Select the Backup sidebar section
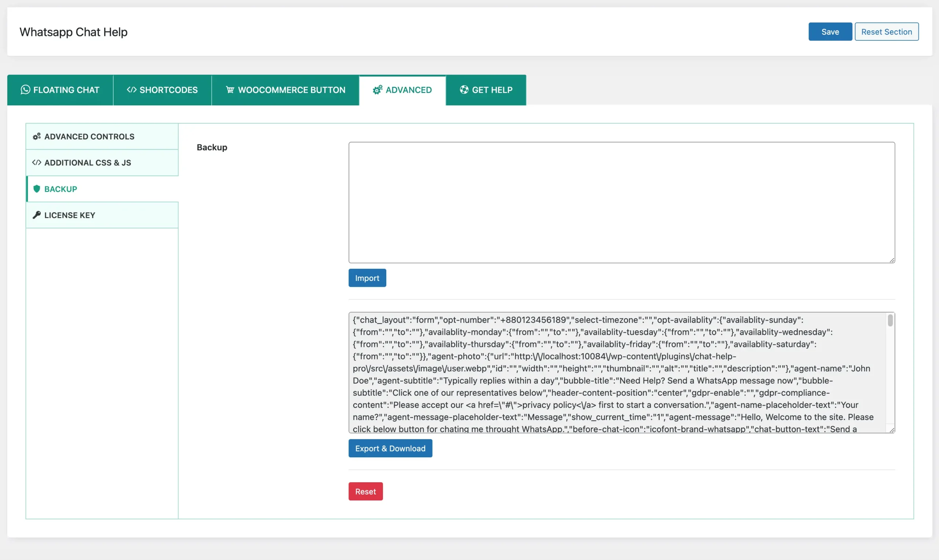Screen dimensions: 939x560 [102, 189]
